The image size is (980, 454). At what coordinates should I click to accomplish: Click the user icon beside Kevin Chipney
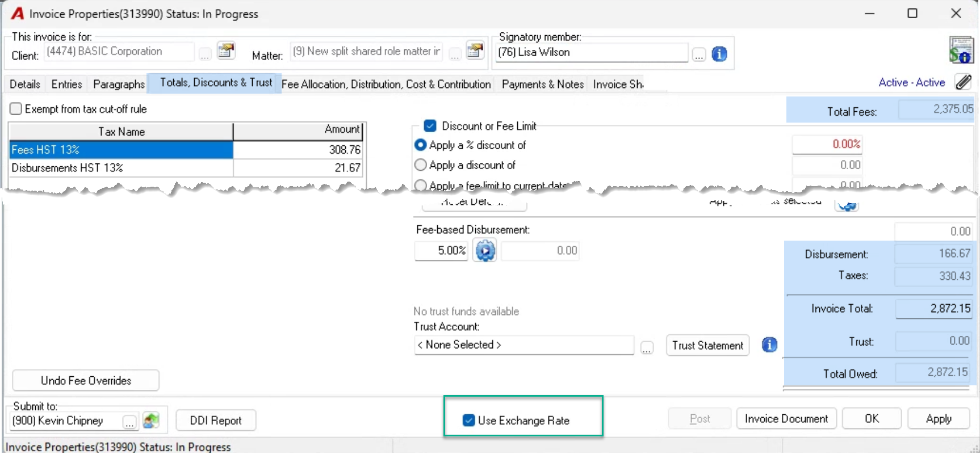tap(150, 421)
